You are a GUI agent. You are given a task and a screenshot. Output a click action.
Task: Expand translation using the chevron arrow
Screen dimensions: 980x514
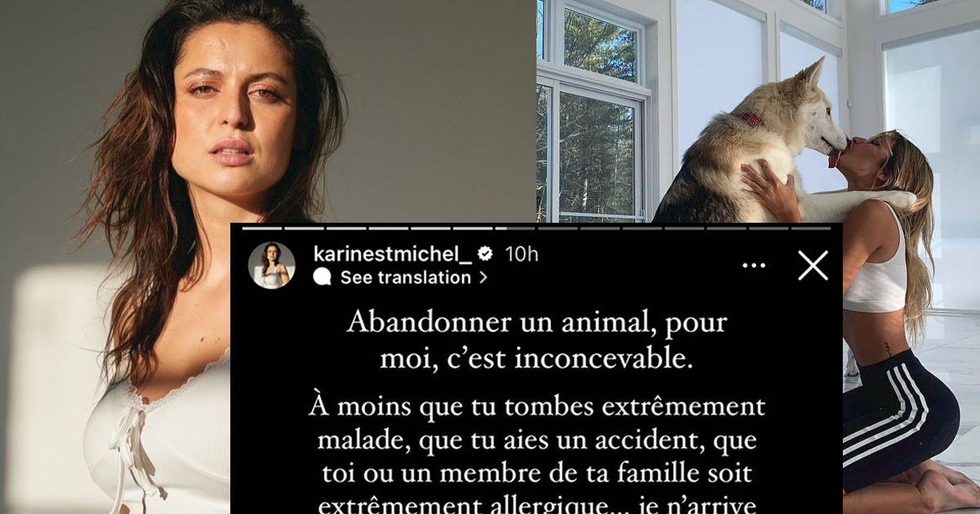coord(483,277)
